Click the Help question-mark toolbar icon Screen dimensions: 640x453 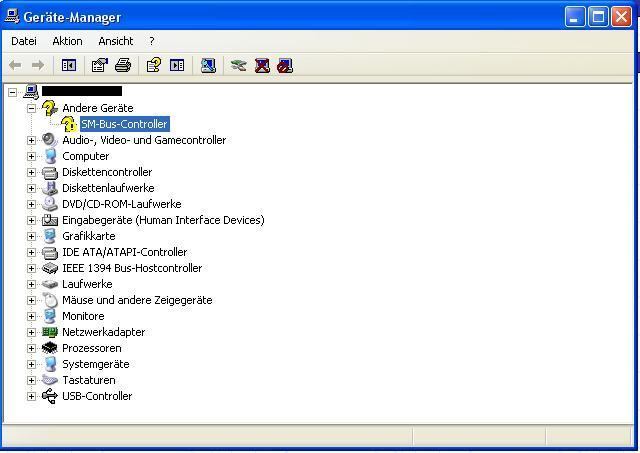pyautogui.click(x=154, y=65)
